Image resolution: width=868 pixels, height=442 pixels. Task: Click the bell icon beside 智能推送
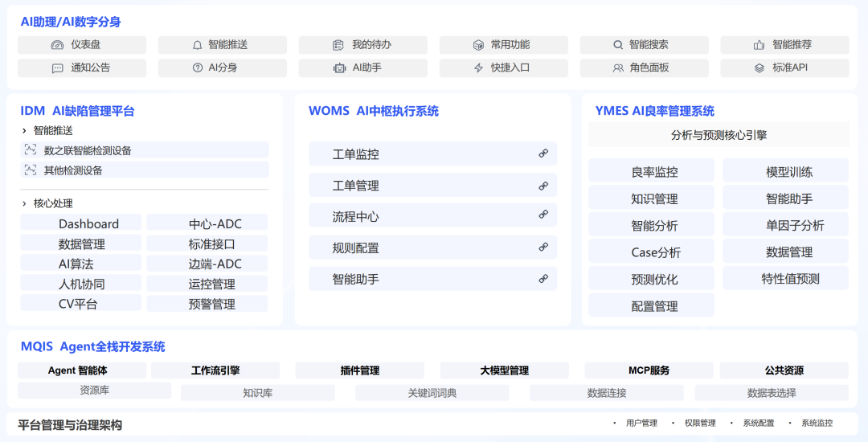click(x=197, y=45)
